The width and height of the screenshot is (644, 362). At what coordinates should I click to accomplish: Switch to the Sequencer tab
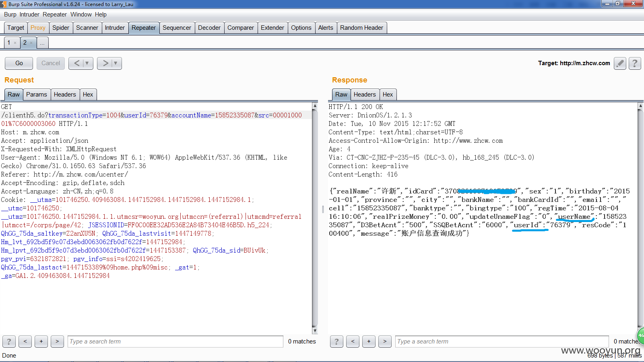click(177, 28)
